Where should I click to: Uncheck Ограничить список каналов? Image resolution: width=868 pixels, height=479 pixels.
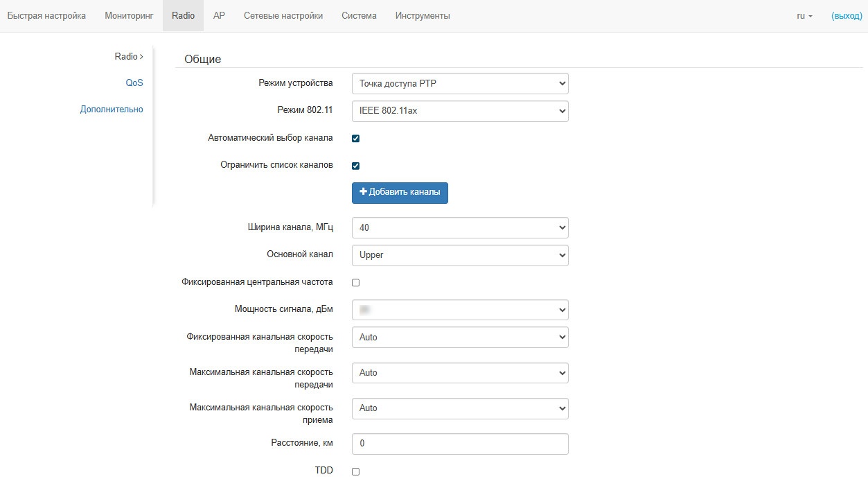(356, 166)
